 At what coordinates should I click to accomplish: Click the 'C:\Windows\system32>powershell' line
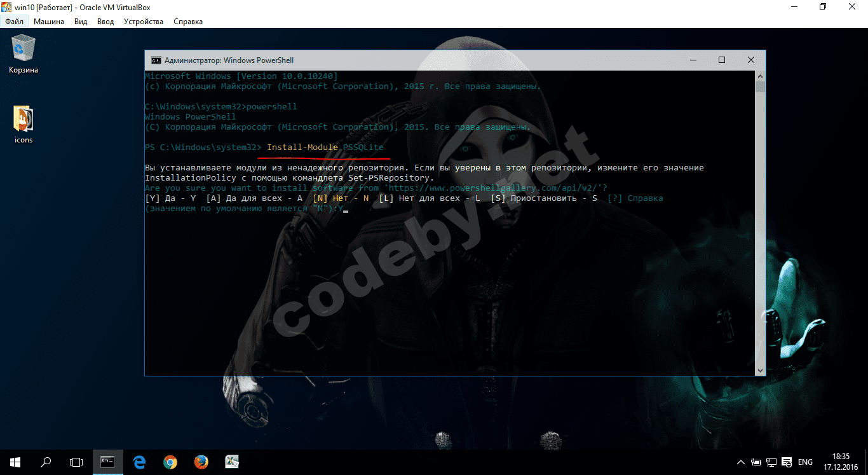pyautogui.click(x=221, y=107)
